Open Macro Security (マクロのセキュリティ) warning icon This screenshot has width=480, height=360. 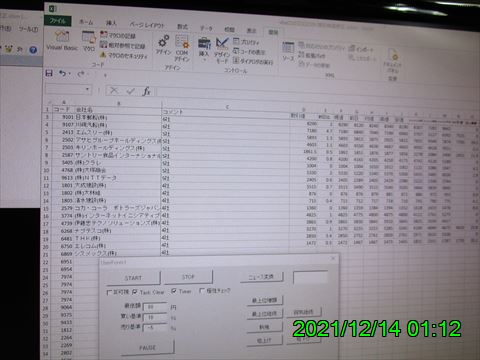pyautogui.click(x=103, y=54)
